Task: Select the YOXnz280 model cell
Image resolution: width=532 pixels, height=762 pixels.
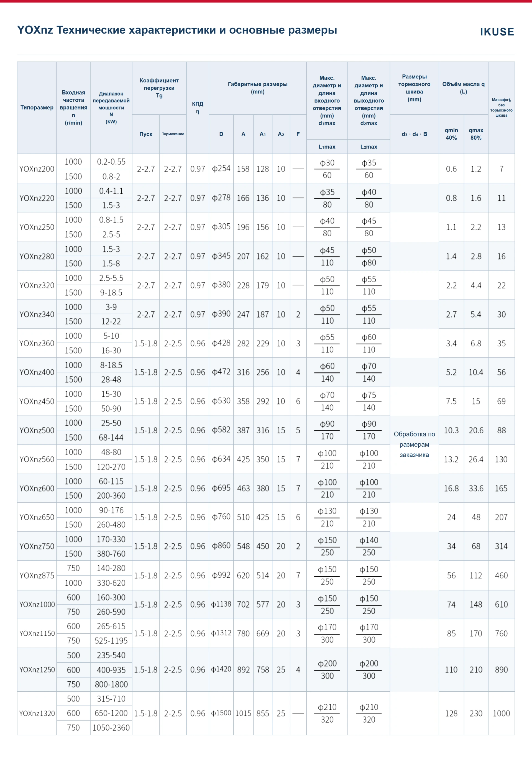Action: click(x=37, y=256)
